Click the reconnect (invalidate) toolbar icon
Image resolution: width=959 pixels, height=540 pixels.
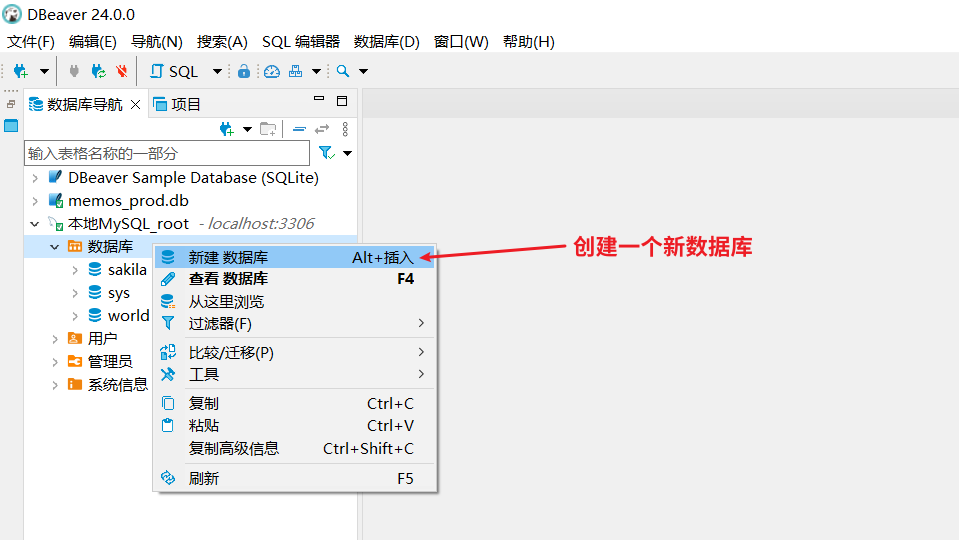(98, 72)
